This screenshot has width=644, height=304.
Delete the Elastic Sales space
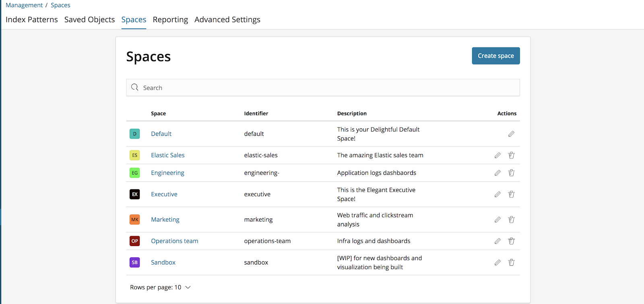tap(511, 155)
